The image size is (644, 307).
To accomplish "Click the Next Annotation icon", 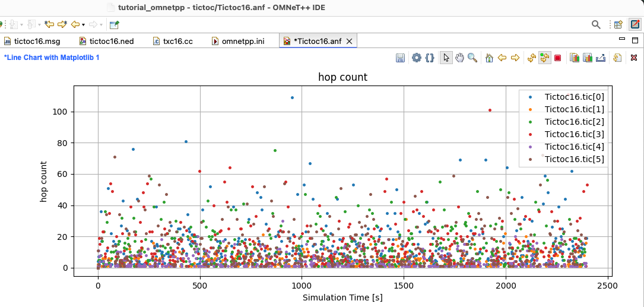I will tap(14, 25).
